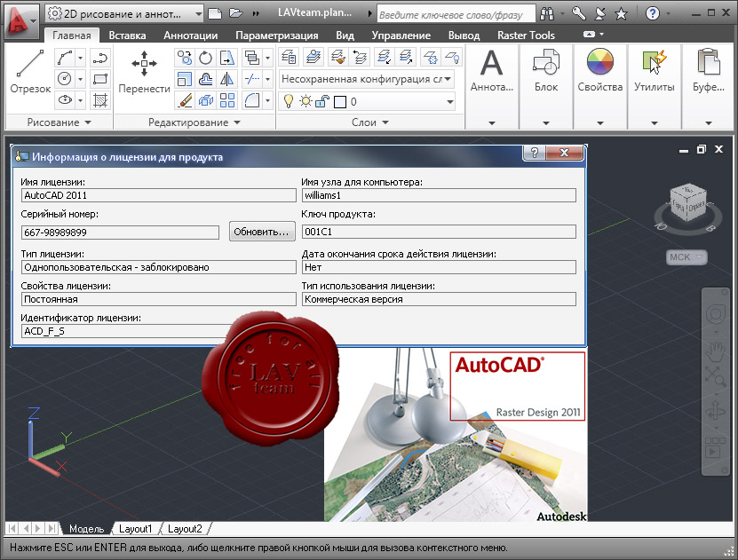
Task: Select the rotate tool
Action: pyautogui.click(x=206, y=58)
